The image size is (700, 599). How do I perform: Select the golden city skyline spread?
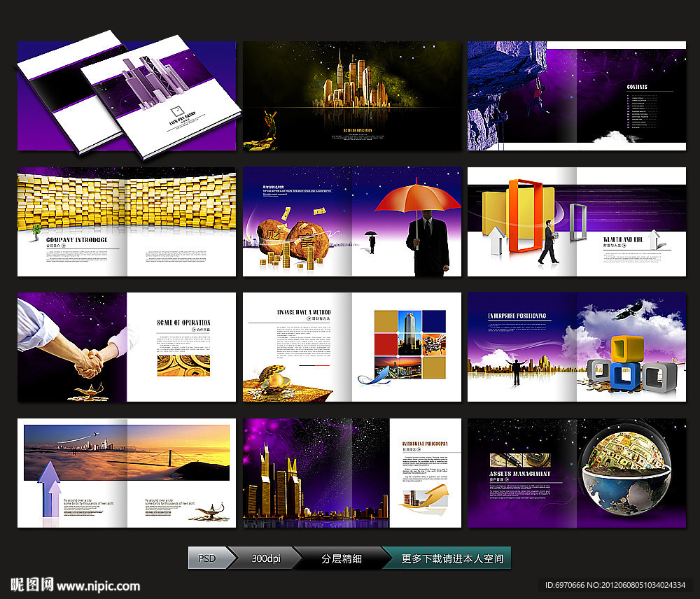[352, 96]
